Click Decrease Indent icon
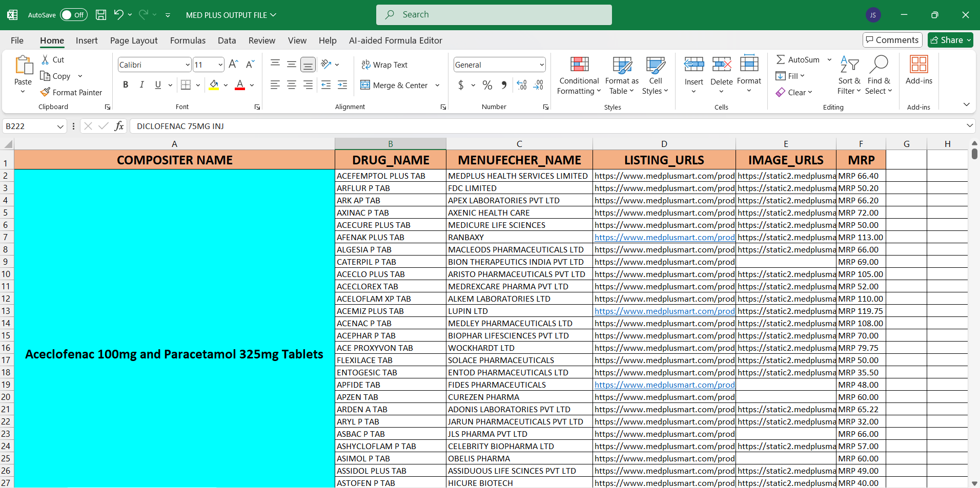 (326, 85)
